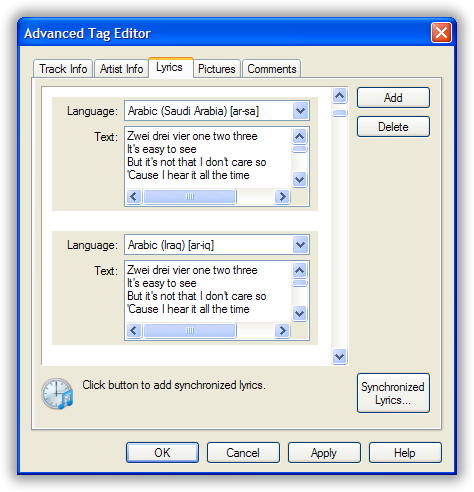This screenshot has height=492, width=474.
Task: Click up arrow in second lyrics text box
Action: pyautogui.click(x=299, y=270)
